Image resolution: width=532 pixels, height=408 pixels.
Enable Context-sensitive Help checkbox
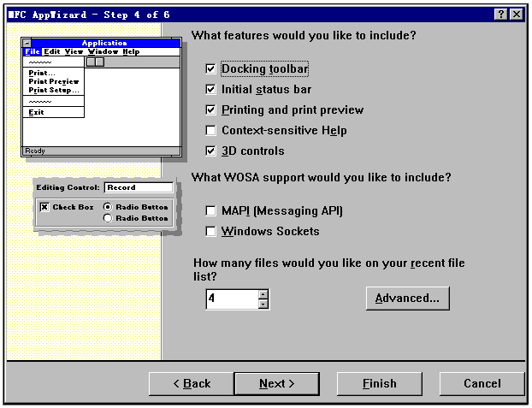(x=210, y=130)
